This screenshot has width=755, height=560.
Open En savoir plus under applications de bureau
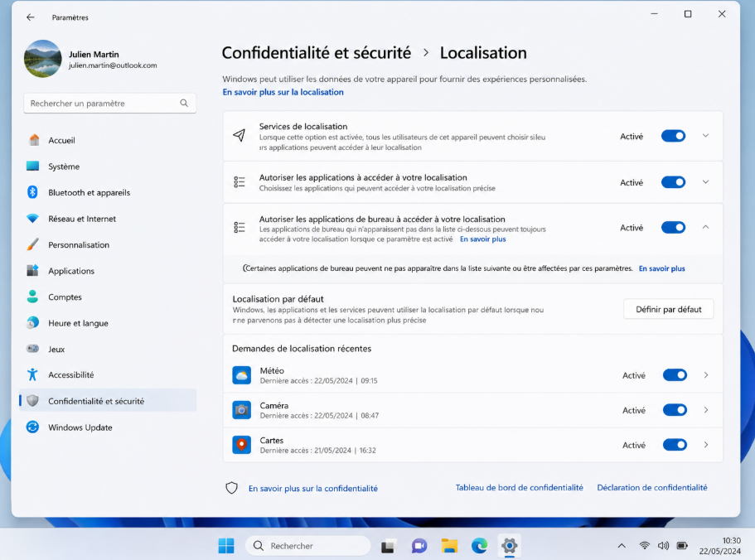[x=483, y=239]
